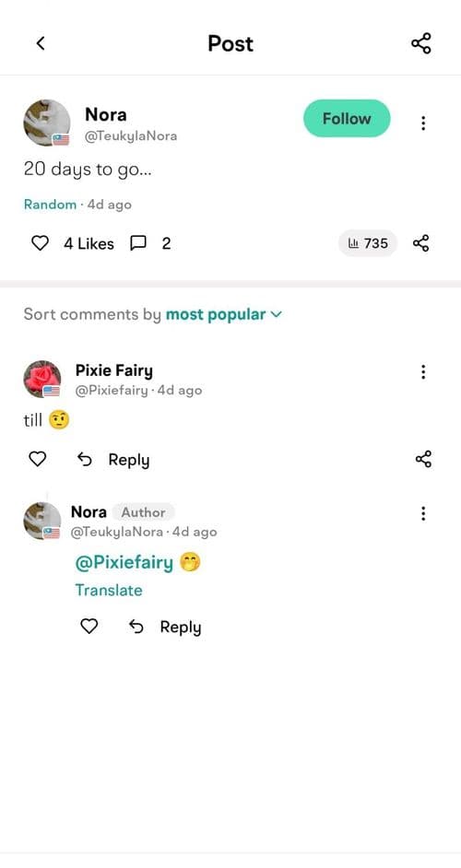Share Pixie Fairy's comment

(x=423, y=459)
